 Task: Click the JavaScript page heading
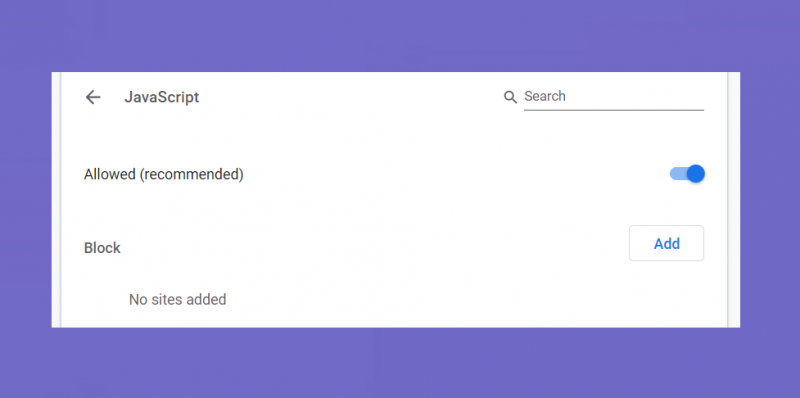point(162,97)
